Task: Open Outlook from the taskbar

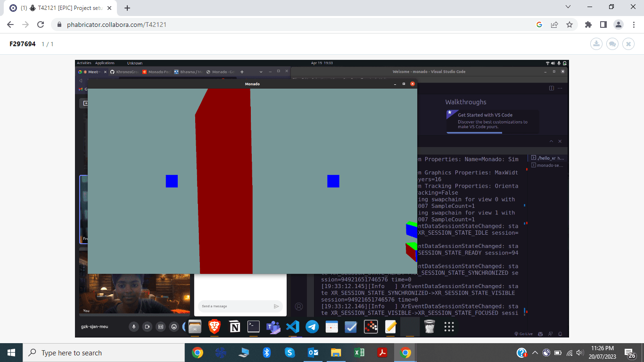Action: (x=313, y=353)
